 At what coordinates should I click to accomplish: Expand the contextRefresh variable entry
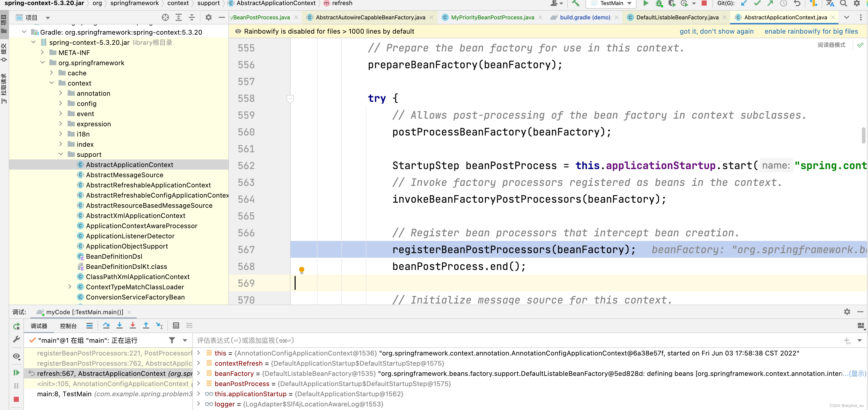pos(200,363)
